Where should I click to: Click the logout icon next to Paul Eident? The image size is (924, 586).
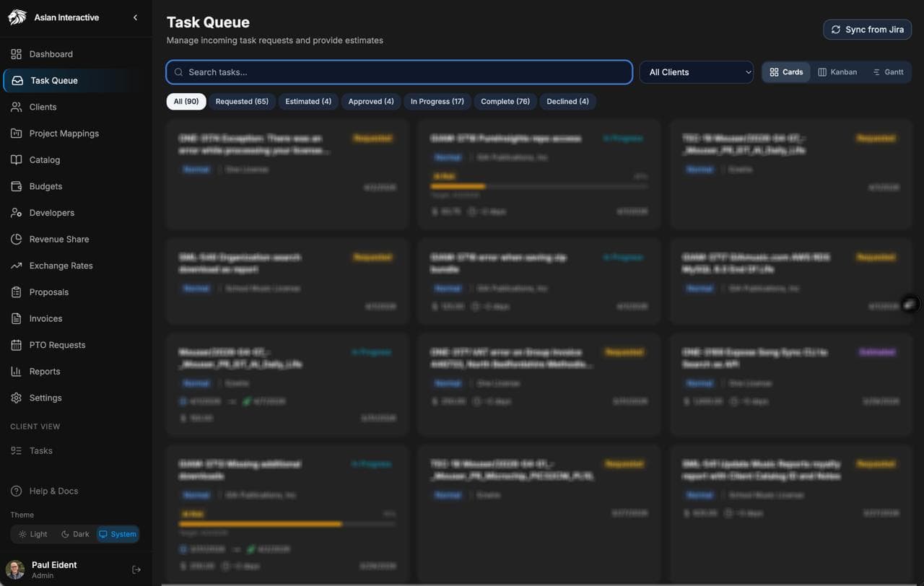point(136,569)
